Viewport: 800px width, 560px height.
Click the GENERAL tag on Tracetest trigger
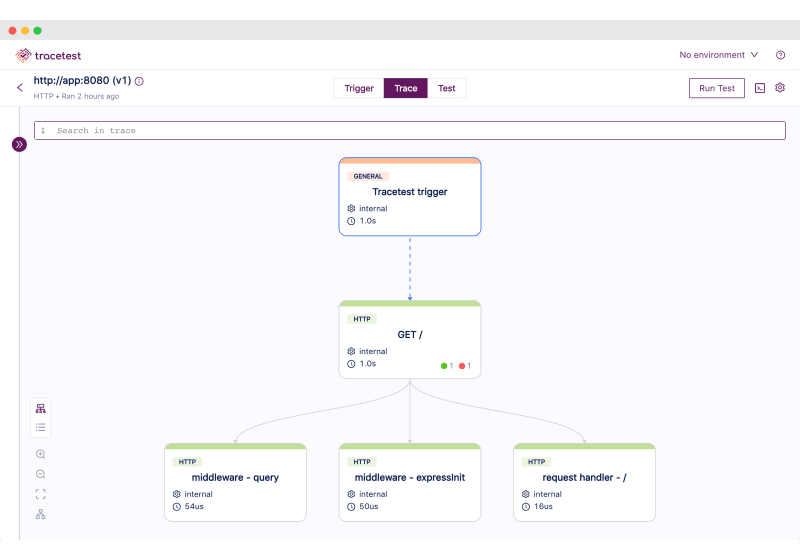(x=368, y=176)
